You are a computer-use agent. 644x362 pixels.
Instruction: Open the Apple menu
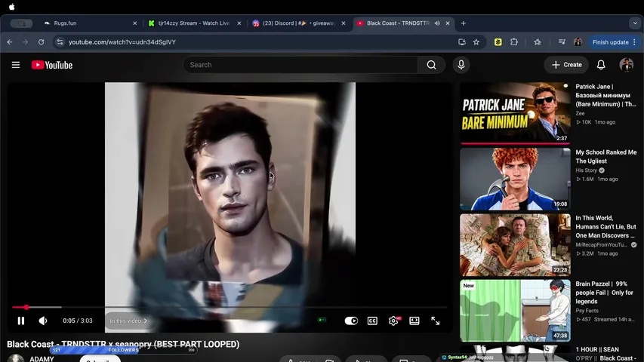click(12, 7)
